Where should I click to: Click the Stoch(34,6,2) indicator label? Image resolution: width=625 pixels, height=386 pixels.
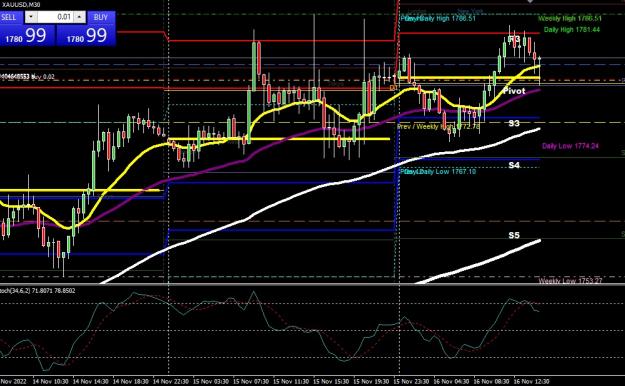[x=38, y=291]
